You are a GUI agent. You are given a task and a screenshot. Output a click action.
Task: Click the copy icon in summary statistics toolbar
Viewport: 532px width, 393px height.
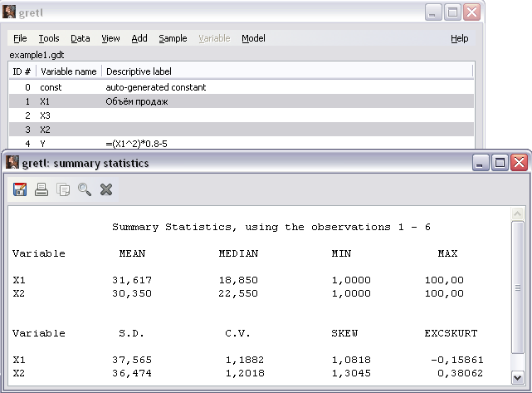coord(63,189)
